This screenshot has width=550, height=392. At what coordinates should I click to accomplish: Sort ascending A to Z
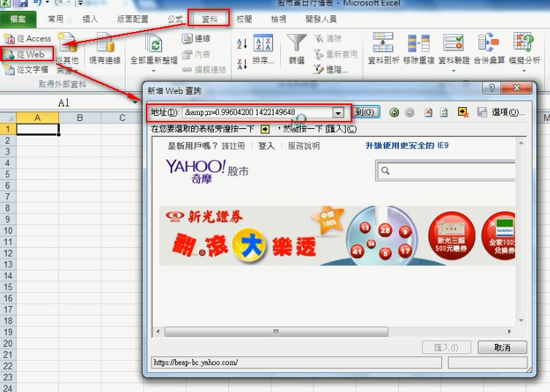[242, 44]
